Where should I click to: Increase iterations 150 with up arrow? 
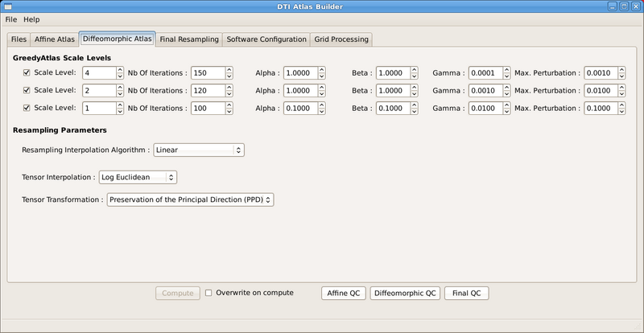tap(229, 70)
